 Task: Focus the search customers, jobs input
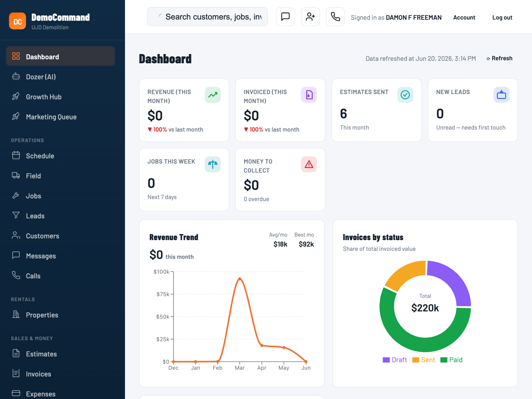(x=207, y=17)
